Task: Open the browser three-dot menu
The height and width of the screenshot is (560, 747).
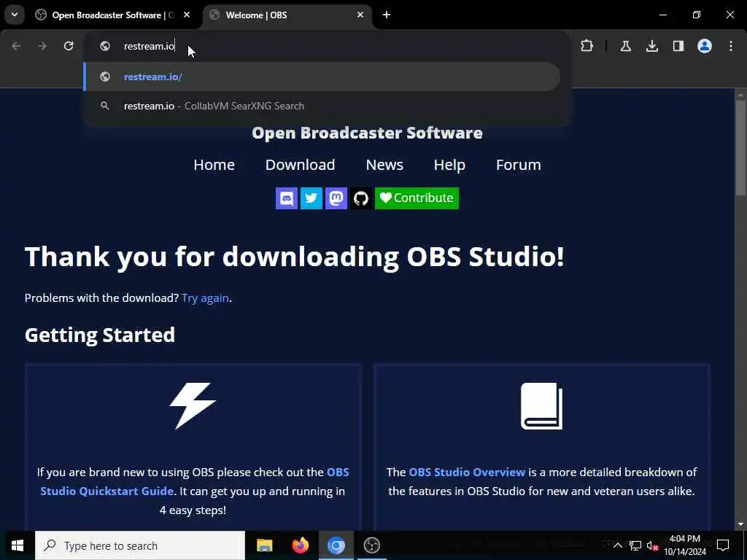Action: point(731,46)
